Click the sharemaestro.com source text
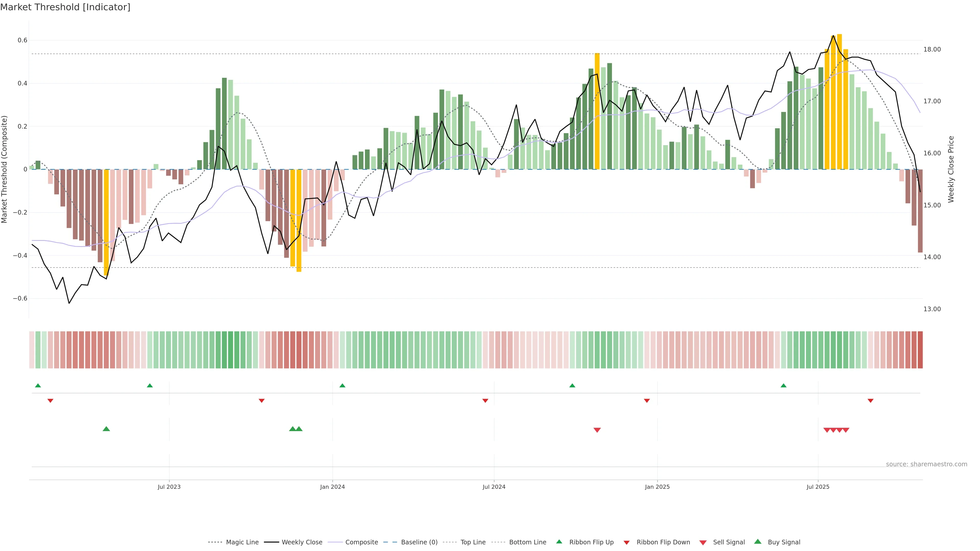Viewport: 980px width, 551px height. [926, 464]
